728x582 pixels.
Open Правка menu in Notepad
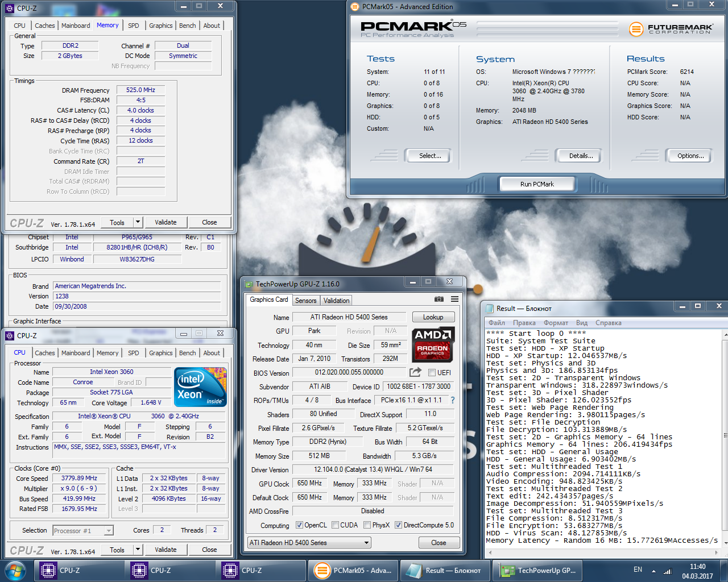click(x=524, y=323)
